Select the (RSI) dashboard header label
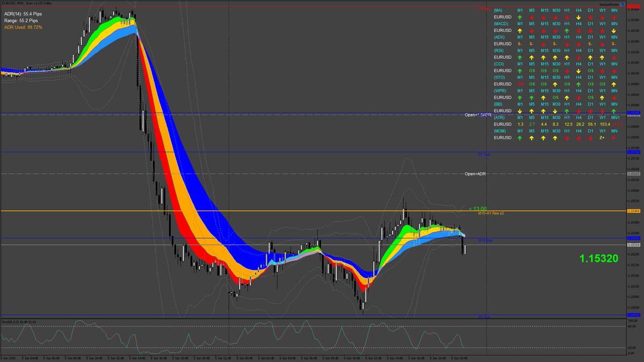 499,50
